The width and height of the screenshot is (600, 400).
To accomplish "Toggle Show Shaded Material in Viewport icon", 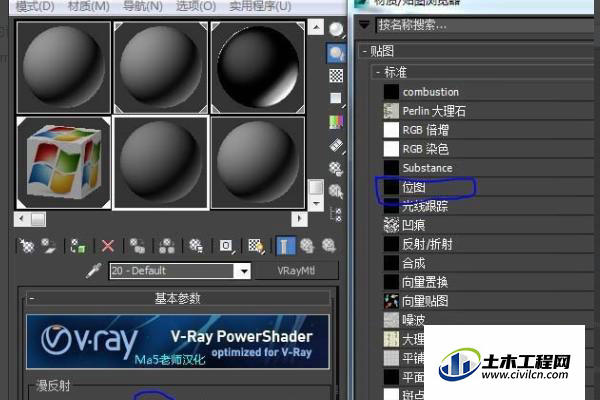I will coord(256,246).
